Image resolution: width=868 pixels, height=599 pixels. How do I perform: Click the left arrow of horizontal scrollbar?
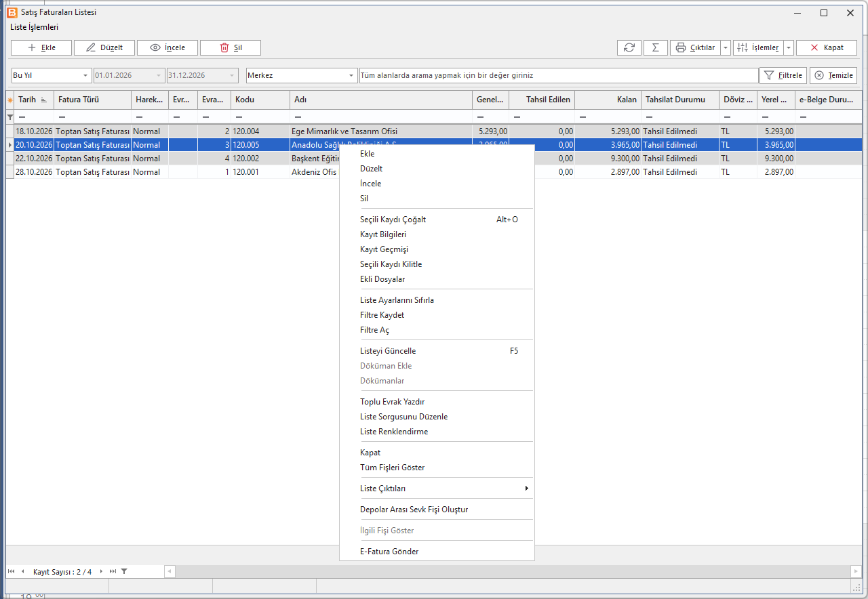(x=170, y=571)
